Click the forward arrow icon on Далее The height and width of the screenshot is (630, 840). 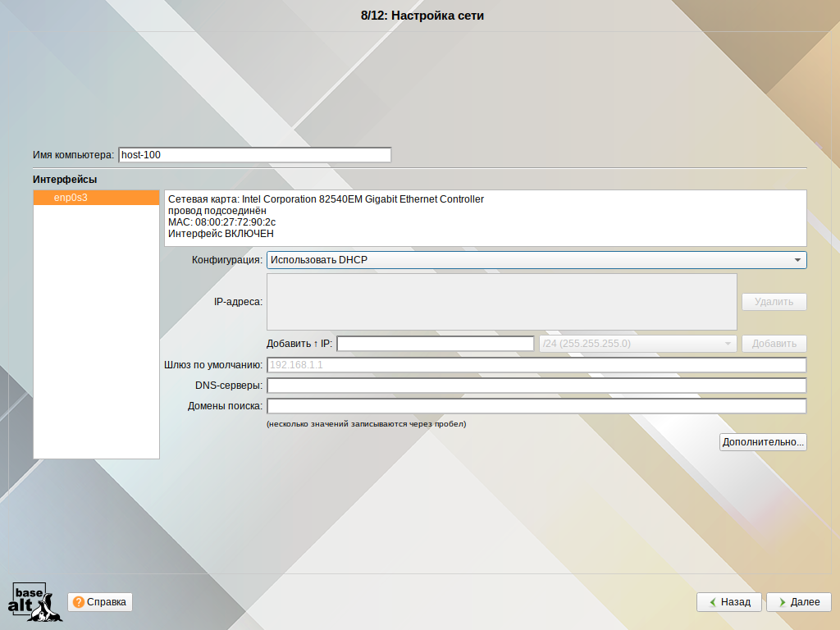780,602
